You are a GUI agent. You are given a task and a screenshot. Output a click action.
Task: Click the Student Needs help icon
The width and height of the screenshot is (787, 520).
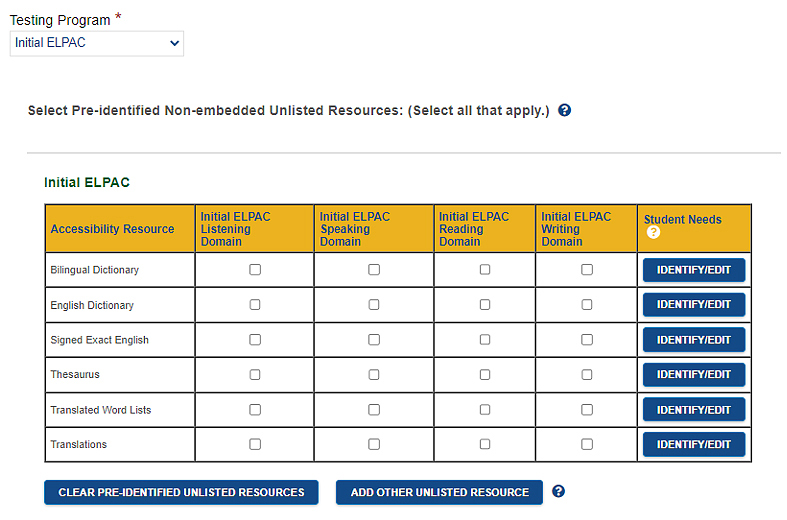click(653, 232)
